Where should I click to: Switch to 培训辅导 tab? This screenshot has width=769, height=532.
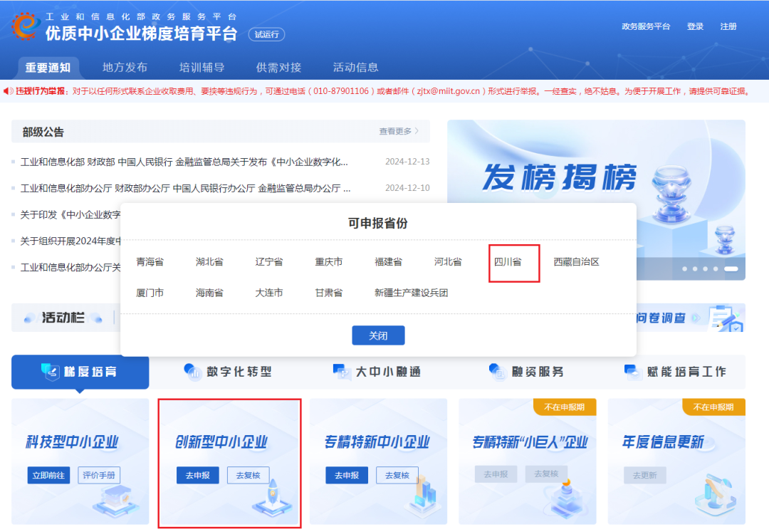coord(202,68)
